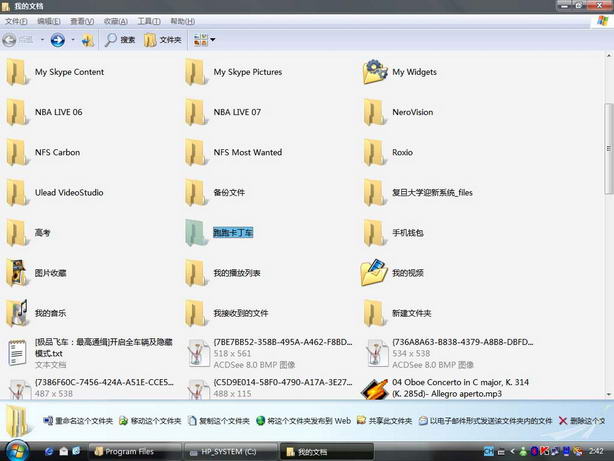Expand the Forward button history dropdown arrow
This screenshot has height=461, width=614.
tap(72, 40)
